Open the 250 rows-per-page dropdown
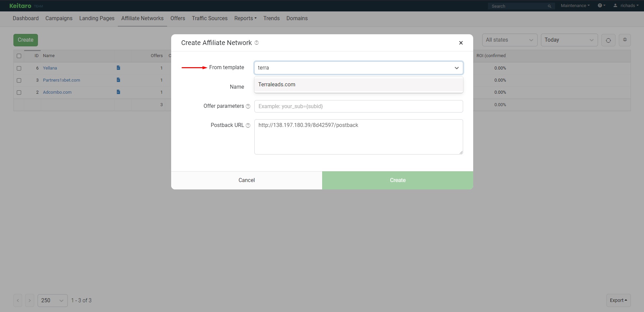 point(52,301)
